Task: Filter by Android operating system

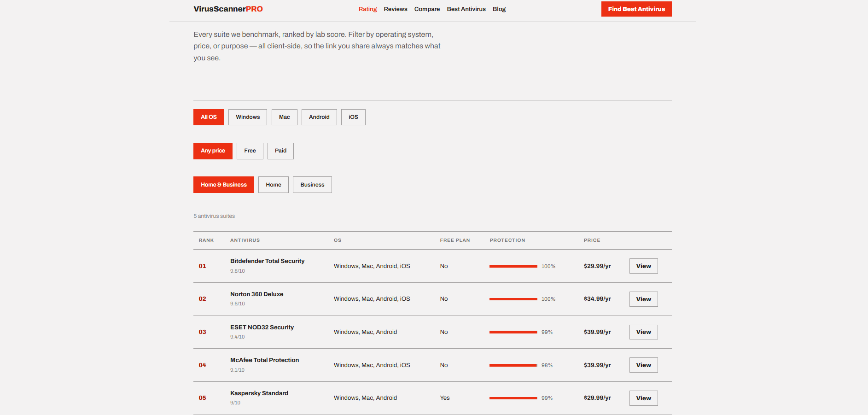Action: [319, 117]
